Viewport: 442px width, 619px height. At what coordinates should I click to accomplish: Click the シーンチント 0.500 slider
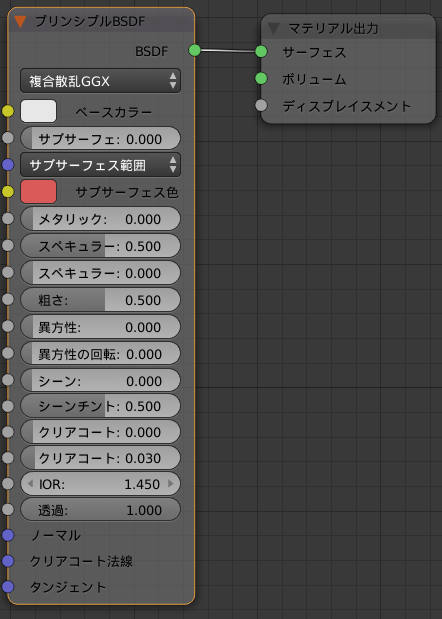101,406
